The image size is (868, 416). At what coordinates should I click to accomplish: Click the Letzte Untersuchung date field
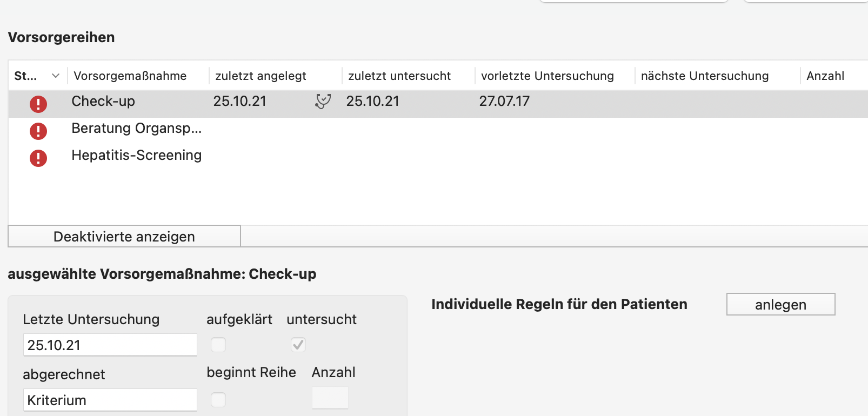tap(110, 345)
